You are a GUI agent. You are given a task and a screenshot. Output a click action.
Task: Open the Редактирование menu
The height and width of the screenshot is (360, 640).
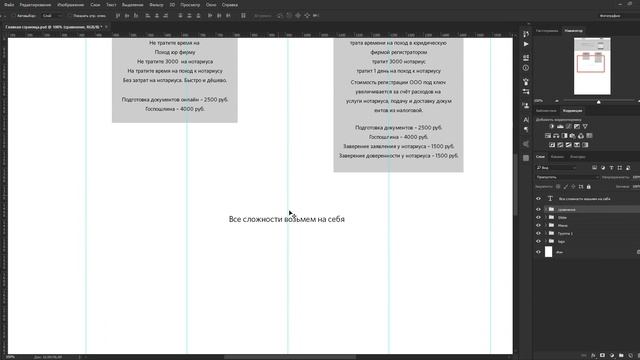35,5
